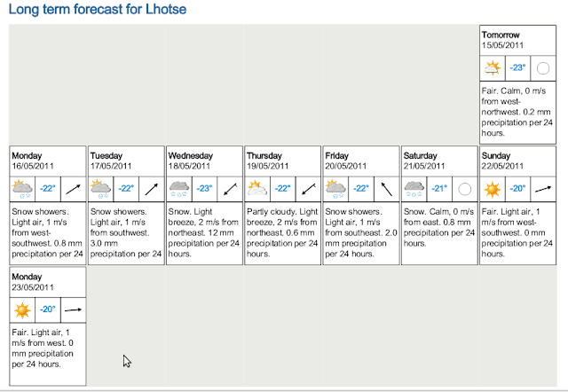Click Monday 23/05 west wind arrow

pos(73,310)
